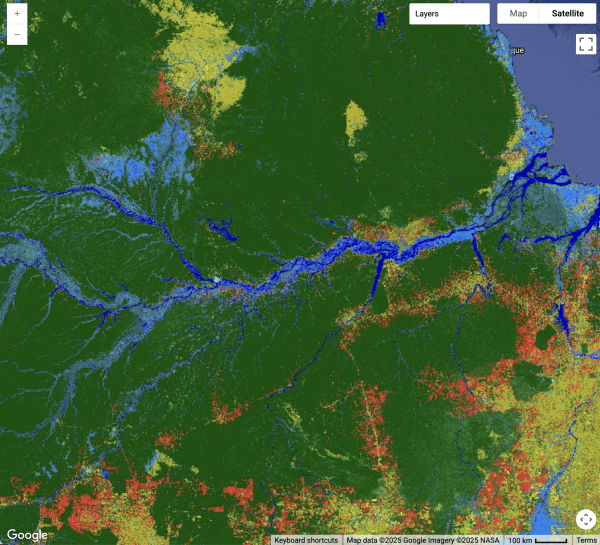The height and width of the screenshot is (545, 600).
Task: Switch to the Map view type
Action: click(x=518, y=14)
